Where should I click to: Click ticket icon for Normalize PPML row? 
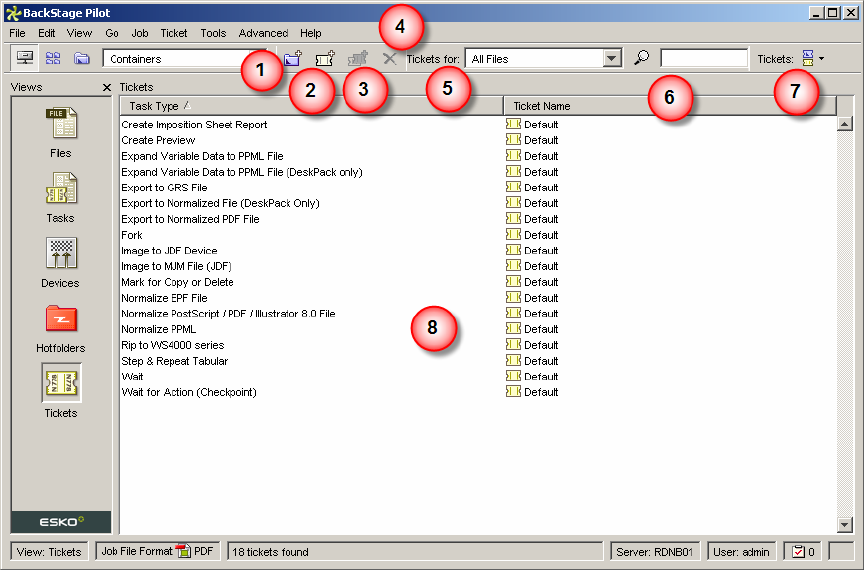pos(513,329)
